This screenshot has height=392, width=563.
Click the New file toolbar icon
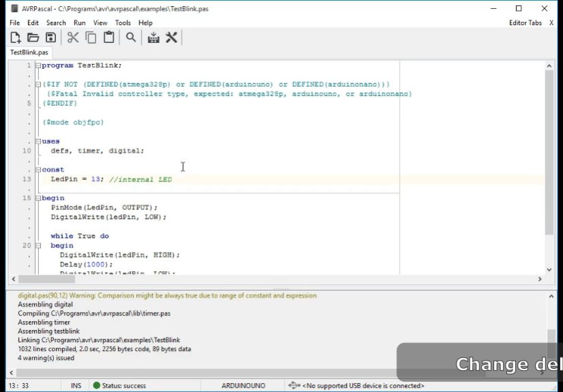coord(15,37)
